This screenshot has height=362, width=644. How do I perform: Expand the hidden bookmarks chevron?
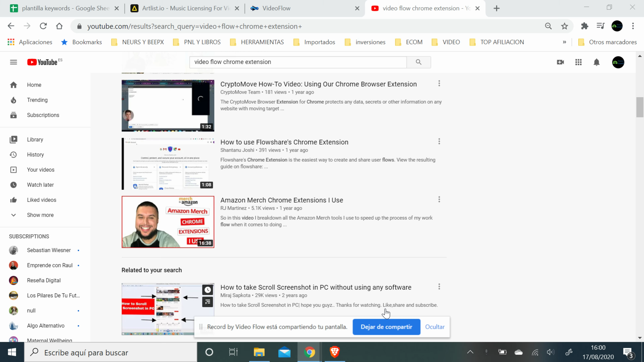point(564,42)
